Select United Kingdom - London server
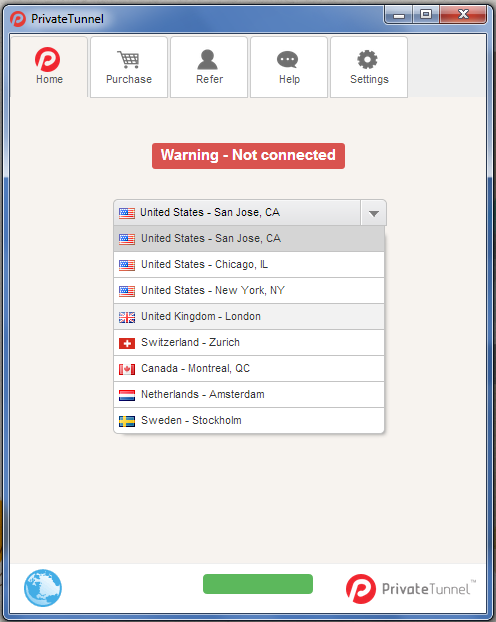The image size is (496, 622). [249, 317]
